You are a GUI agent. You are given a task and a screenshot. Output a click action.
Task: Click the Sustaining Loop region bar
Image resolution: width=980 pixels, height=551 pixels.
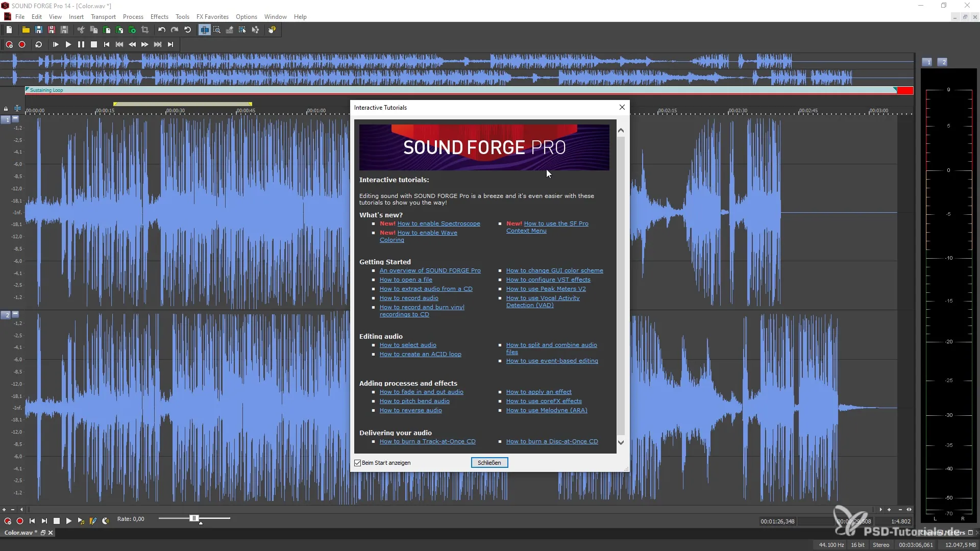pos(462,90)
